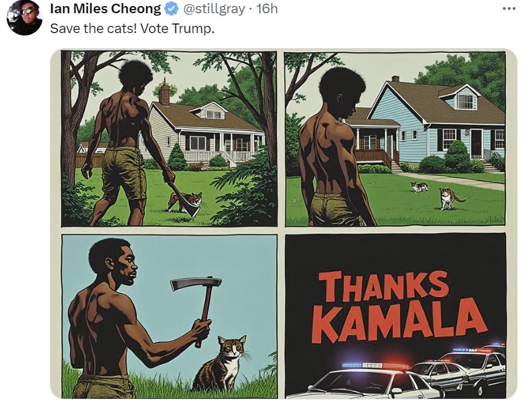Click the 'Save the cats! Vote Trump.' text
This screenshot has height=406, width=532.
[132, 28]
